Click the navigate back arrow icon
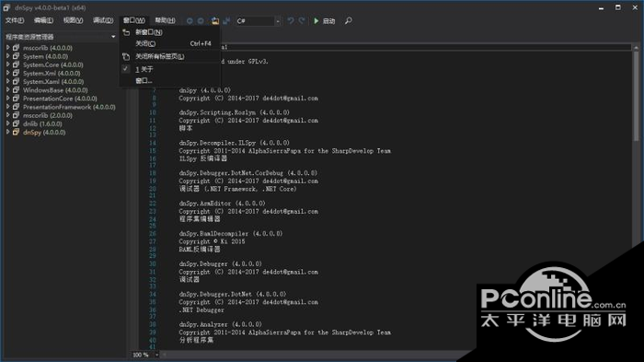 (190, 20)
